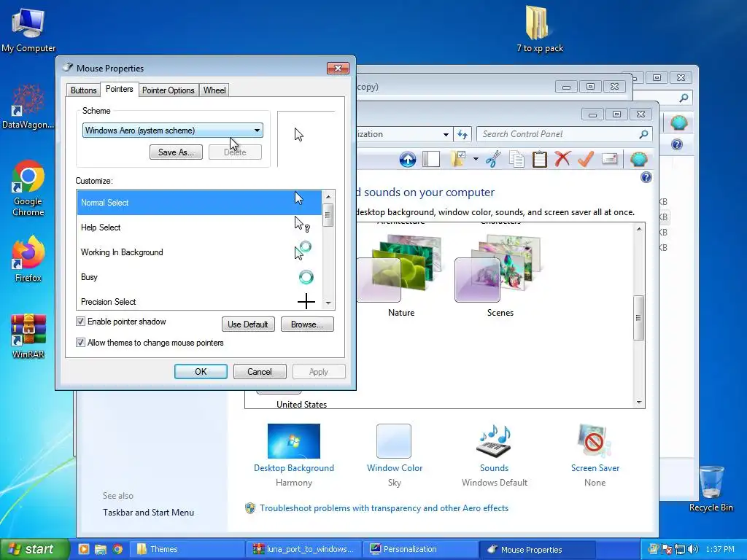Viewport: 747px width, 560px height.
Task: Click the help icon in Personalization window
Action: (x=646, y=178)
